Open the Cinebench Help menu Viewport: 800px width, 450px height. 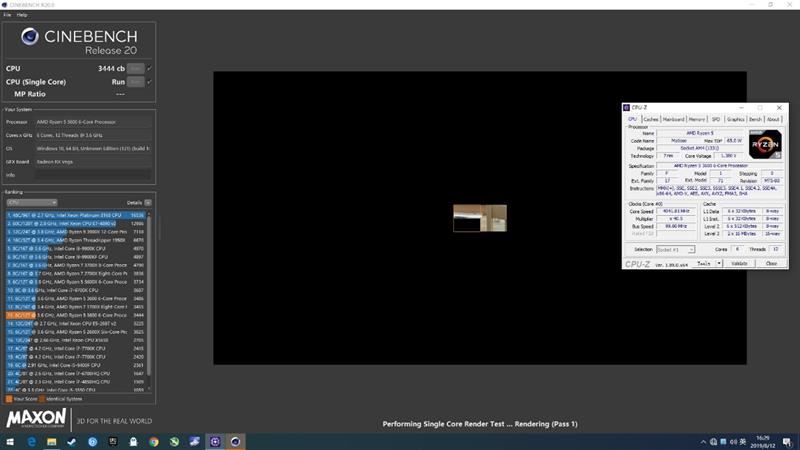coord(22,15)
